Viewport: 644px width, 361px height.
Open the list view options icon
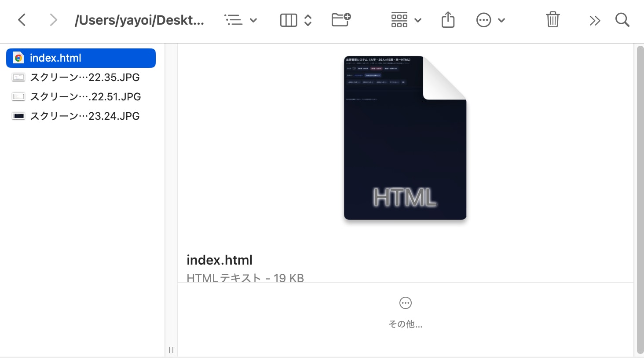coord(233,20)
